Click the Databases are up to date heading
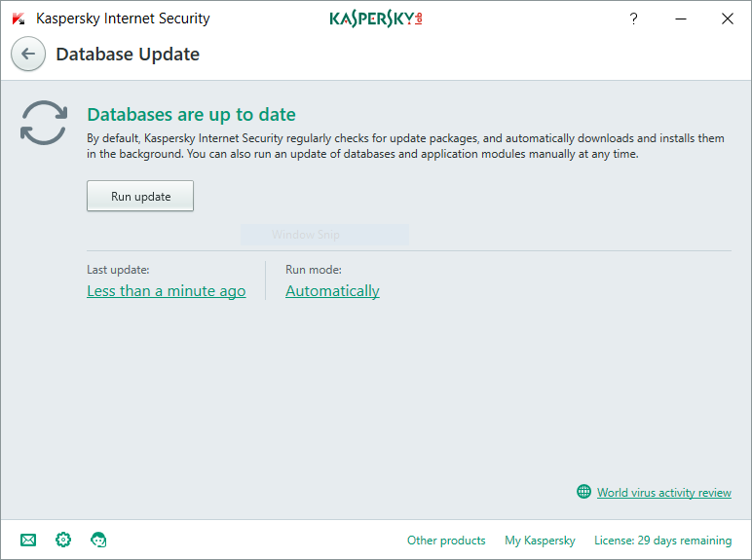Viewport: 752px width, 560px height. pos(191,115)
